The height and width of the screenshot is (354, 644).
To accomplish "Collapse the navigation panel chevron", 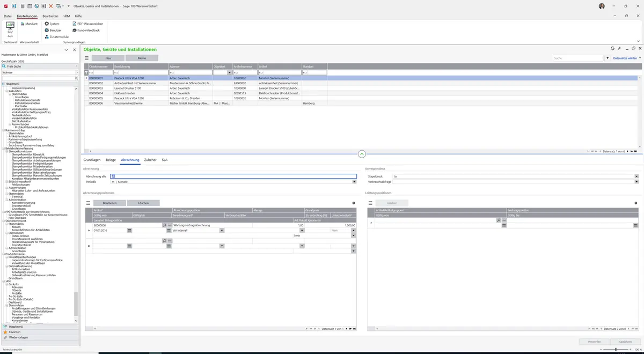I will (66, 49).
